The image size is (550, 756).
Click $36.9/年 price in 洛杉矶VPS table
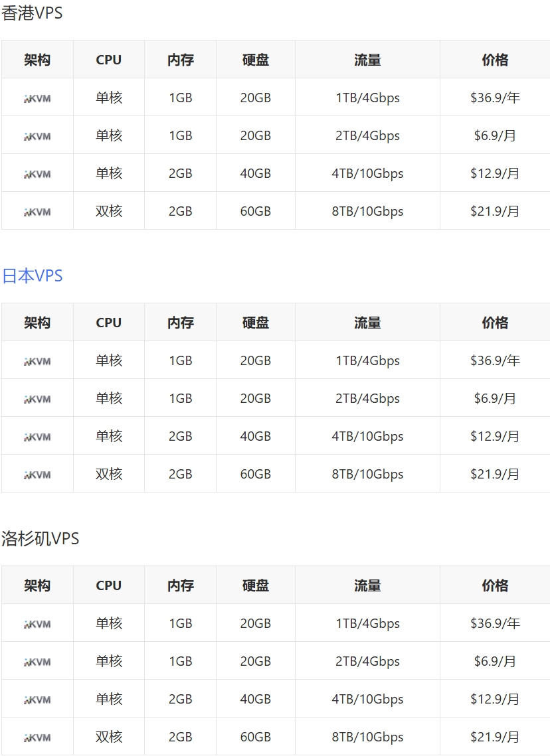pyautogui.click(x=495, y=623)
